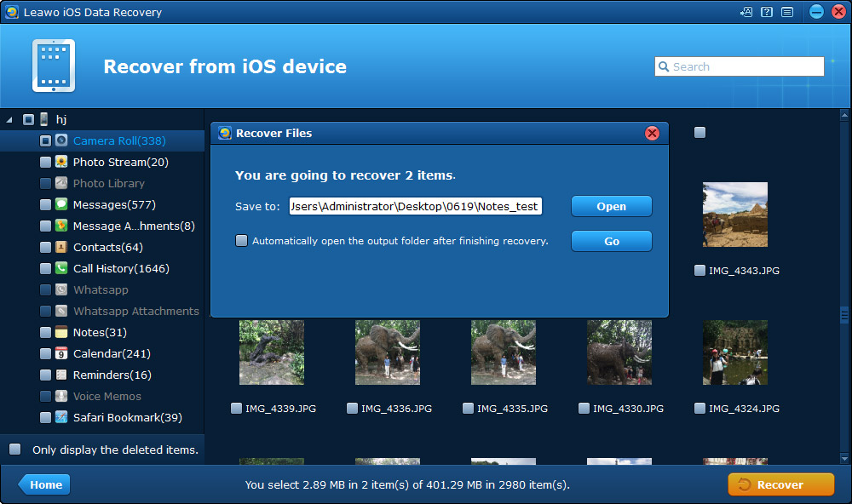Close the Recover Files dialog
This screenshot has height=504, width=852.
pos(652,133)
